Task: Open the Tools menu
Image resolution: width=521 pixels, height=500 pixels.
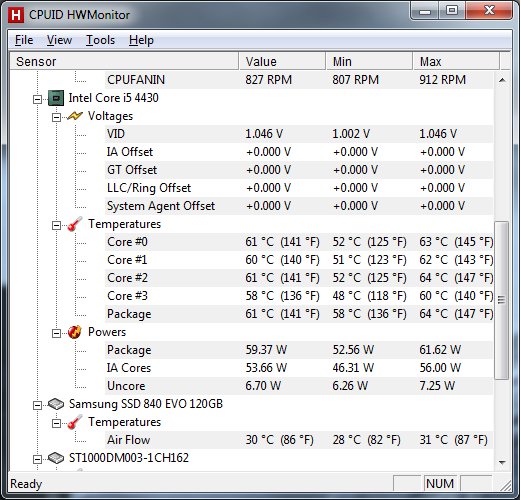Action: coord(100,40)
